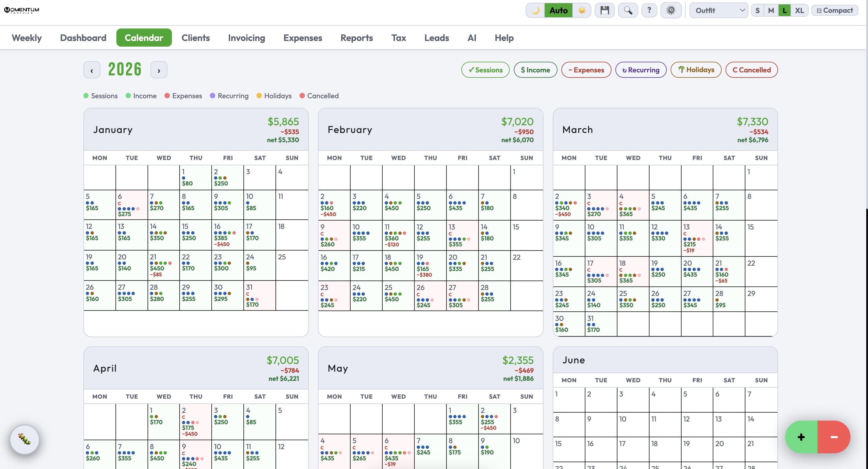Open the Clients tab
Screen dimensions: 868x469
[x=195, y=38]
